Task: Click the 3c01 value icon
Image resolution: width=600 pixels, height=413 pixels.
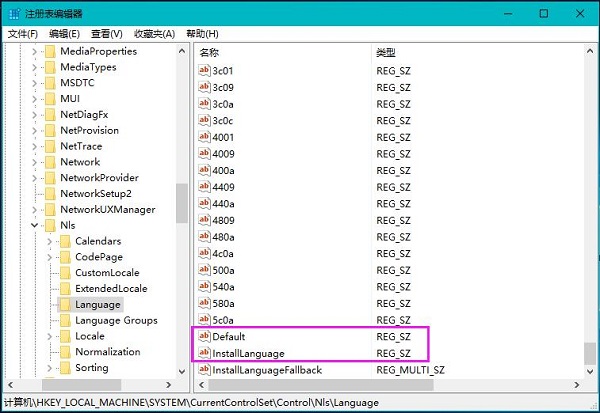Action: pyautogui.click(x=204, y=71)
